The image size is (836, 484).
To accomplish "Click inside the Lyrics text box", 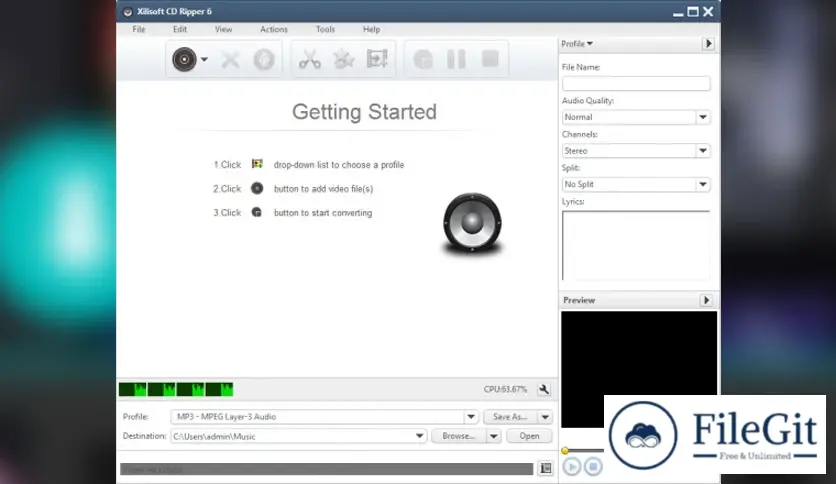I will pos(636,245).
